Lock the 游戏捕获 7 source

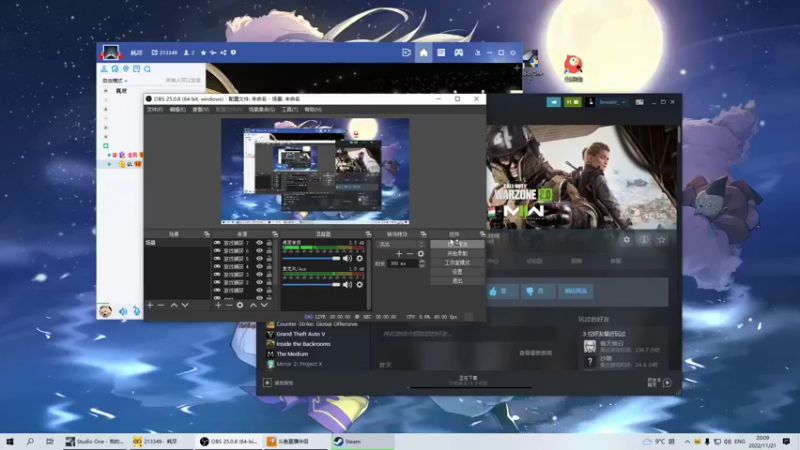tap(269, 243)
